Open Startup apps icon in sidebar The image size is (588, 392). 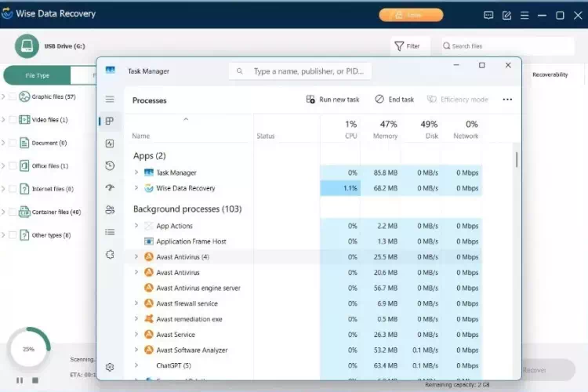110,187
